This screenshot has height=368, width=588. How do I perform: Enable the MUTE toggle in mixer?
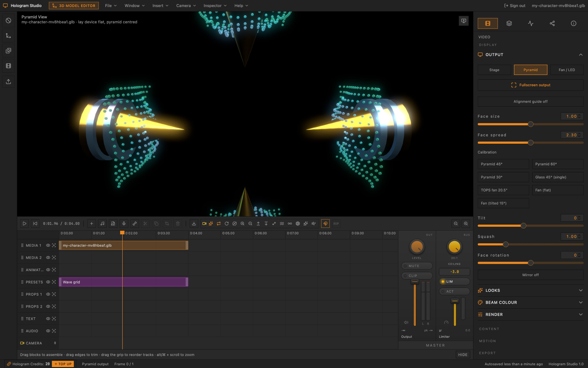point(417,266)
